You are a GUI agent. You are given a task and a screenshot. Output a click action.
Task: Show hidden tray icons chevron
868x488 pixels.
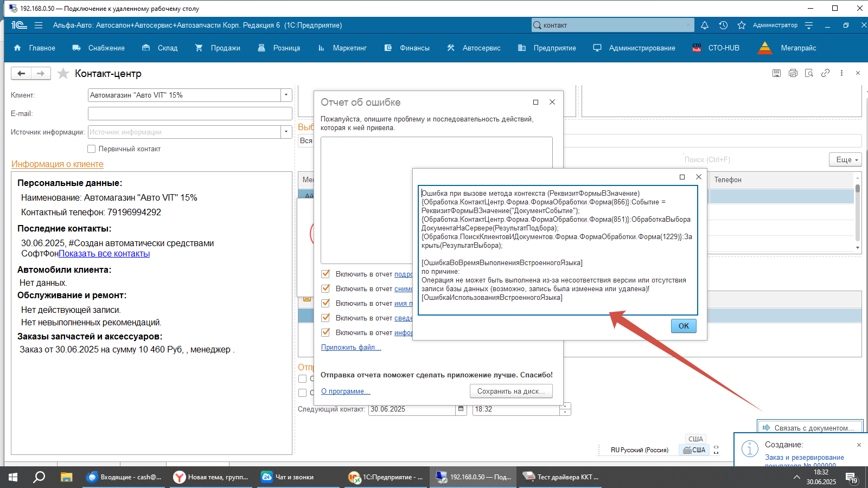click(796, 477)
